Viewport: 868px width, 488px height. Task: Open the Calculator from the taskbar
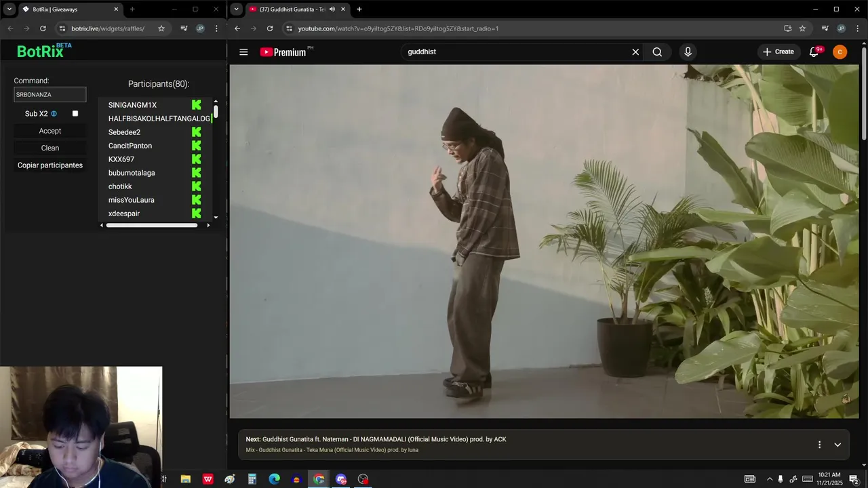[252, 479]
